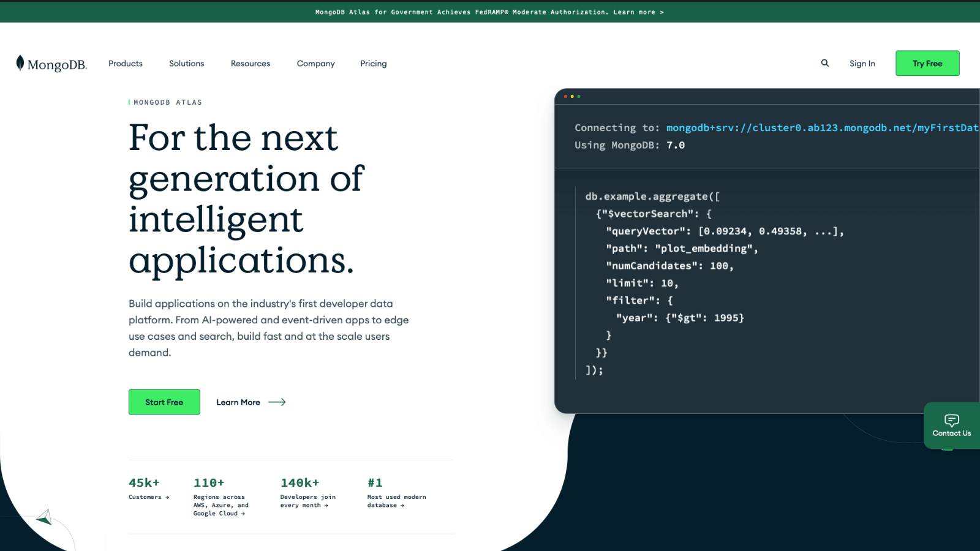Click the 140k+ Developers join every month link
Image resolution: width=980 pixels, height=551 pixels.
[308, 493]
